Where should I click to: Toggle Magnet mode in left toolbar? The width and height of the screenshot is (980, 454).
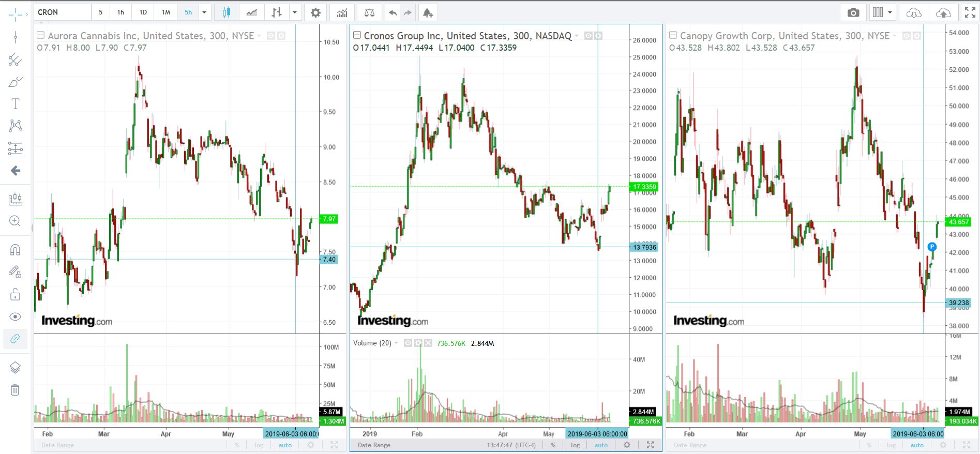pos(16,250)
